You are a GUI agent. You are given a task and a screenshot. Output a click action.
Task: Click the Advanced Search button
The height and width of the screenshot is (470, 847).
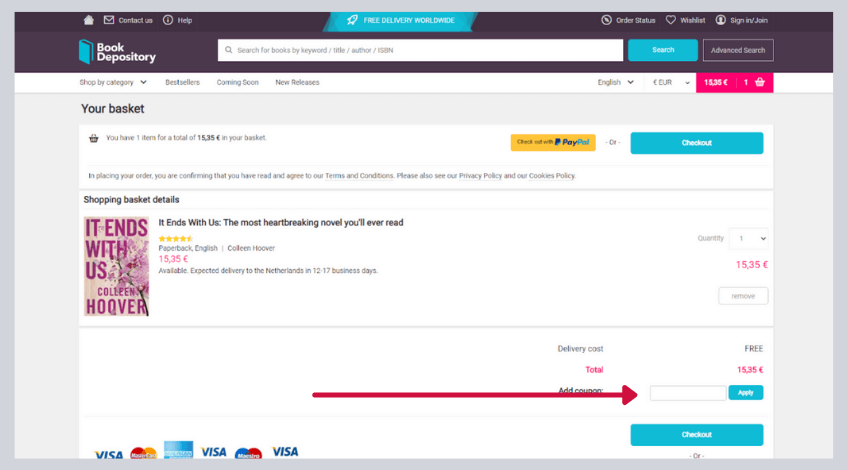(x=738, y=50)
